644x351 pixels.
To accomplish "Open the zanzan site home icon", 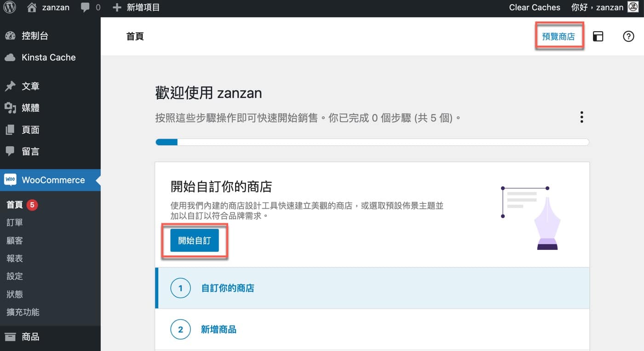I will (x=32, y=7).
